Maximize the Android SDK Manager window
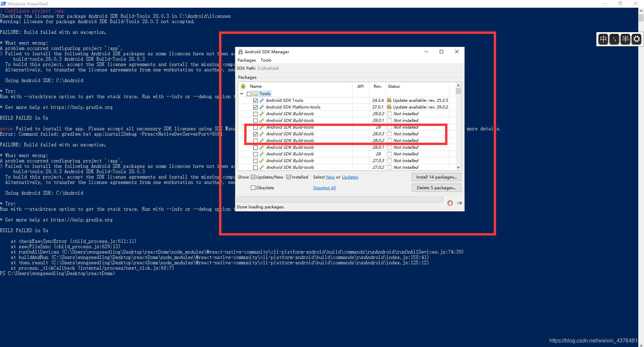The width and height of the screenshot is (644, 347). (441, 52)
